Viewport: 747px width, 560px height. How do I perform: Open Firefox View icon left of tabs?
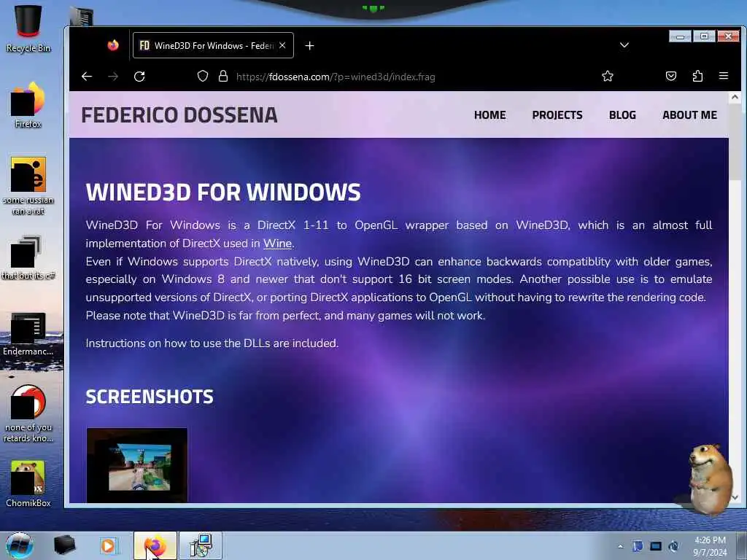113,45
